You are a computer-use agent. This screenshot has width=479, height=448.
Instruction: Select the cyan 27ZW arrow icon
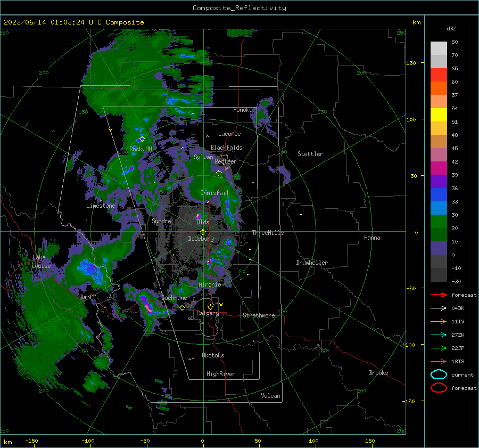click(x=439, y=335)
